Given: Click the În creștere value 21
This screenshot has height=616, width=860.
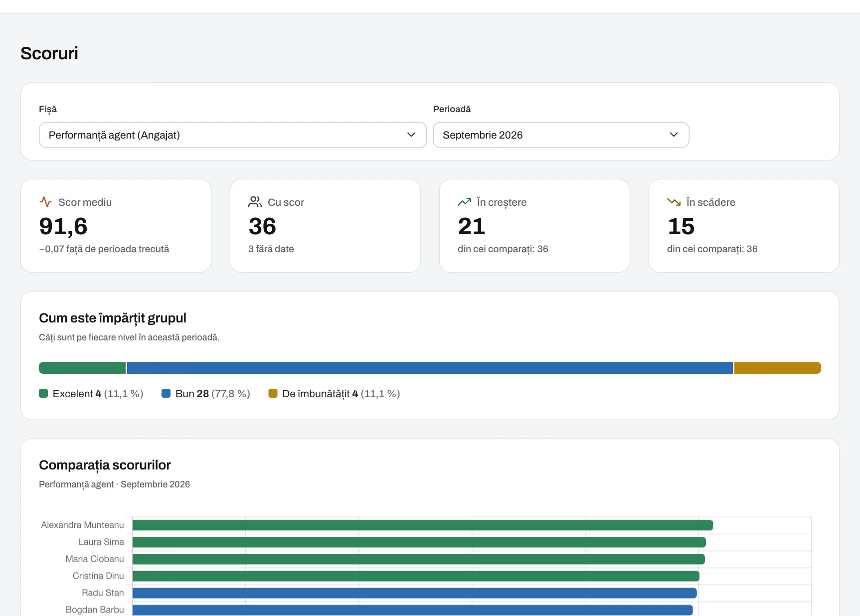Looking at the screenshot, I should point(472,226).
